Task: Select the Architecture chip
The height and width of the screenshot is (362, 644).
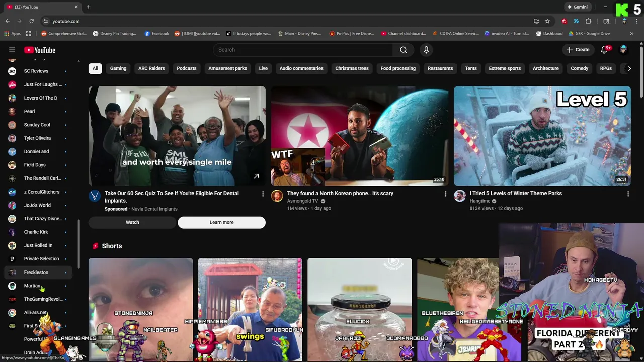Action: point(546,68)
